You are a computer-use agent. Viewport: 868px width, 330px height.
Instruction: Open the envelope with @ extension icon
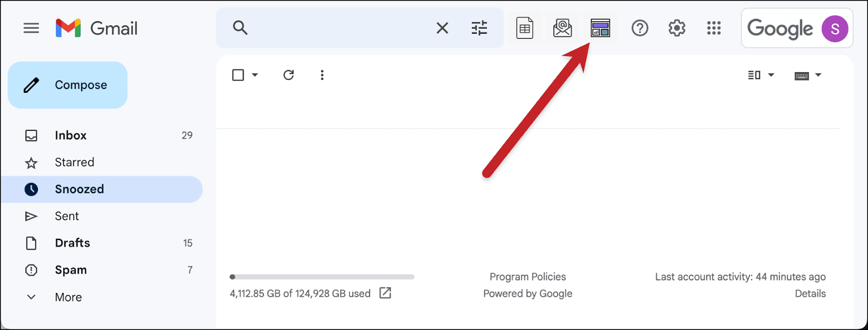click(563, 28)
